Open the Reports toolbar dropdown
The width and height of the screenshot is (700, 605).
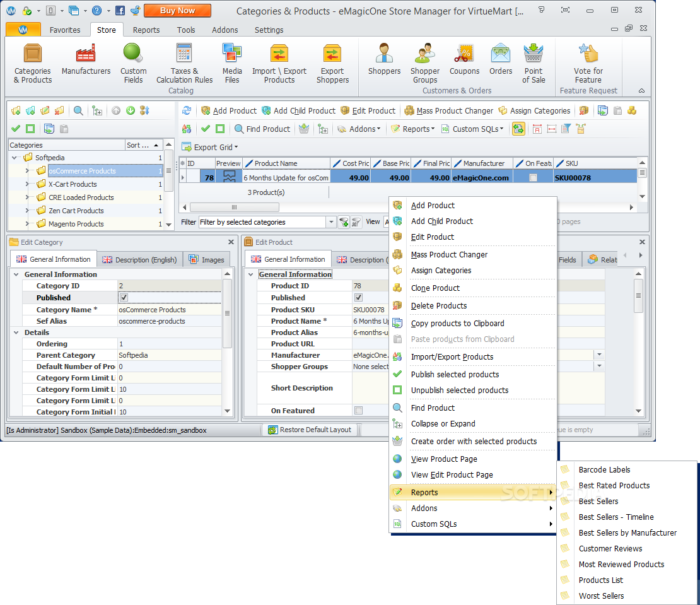(412, 129)
